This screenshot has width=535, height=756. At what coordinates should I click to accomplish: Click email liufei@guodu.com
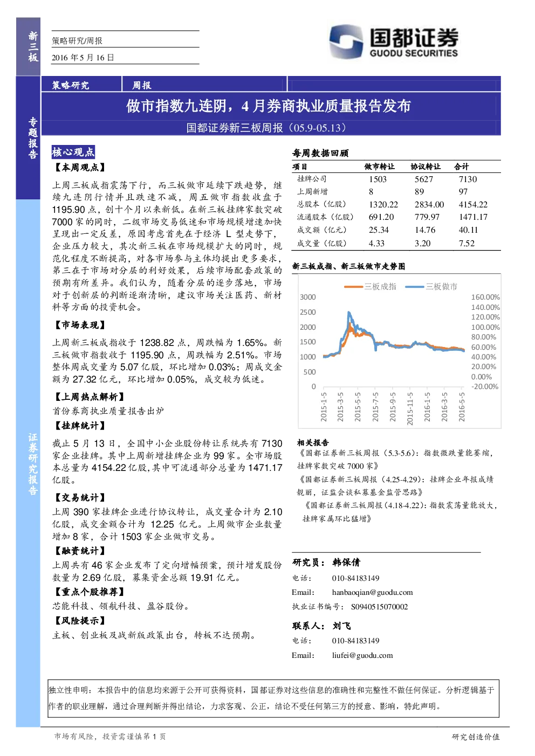[362, 655]
